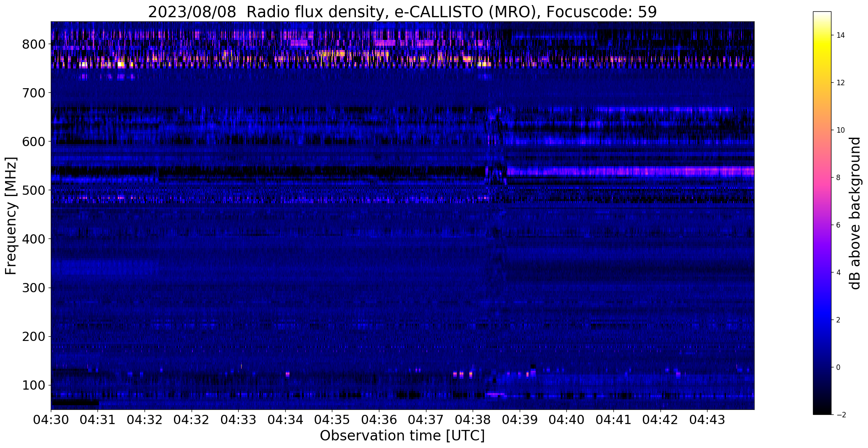Click the Frequency [MHz] axis label
This screenshot has height=448, width=868.
pos(11,216)
